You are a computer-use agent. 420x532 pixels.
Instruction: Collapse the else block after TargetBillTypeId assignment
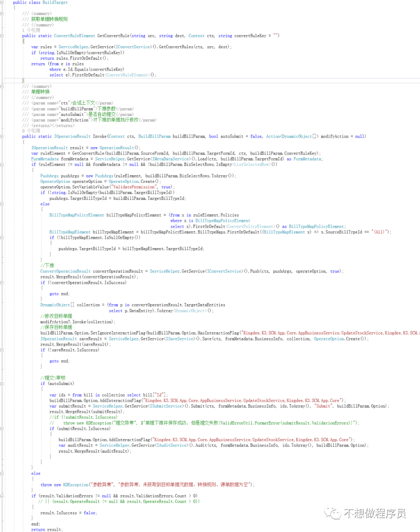pos(2,204)
